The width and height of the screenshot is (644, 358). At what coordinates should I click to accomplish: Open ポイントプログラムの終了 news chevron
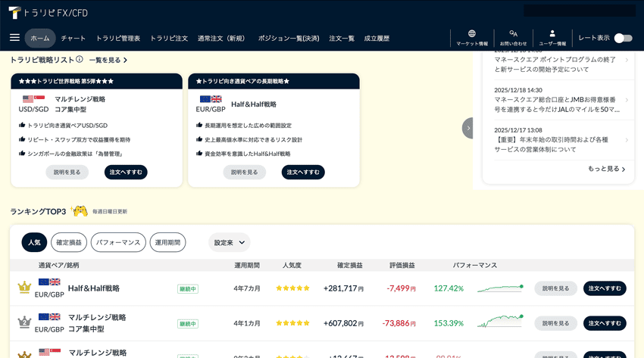click(627, 60)
